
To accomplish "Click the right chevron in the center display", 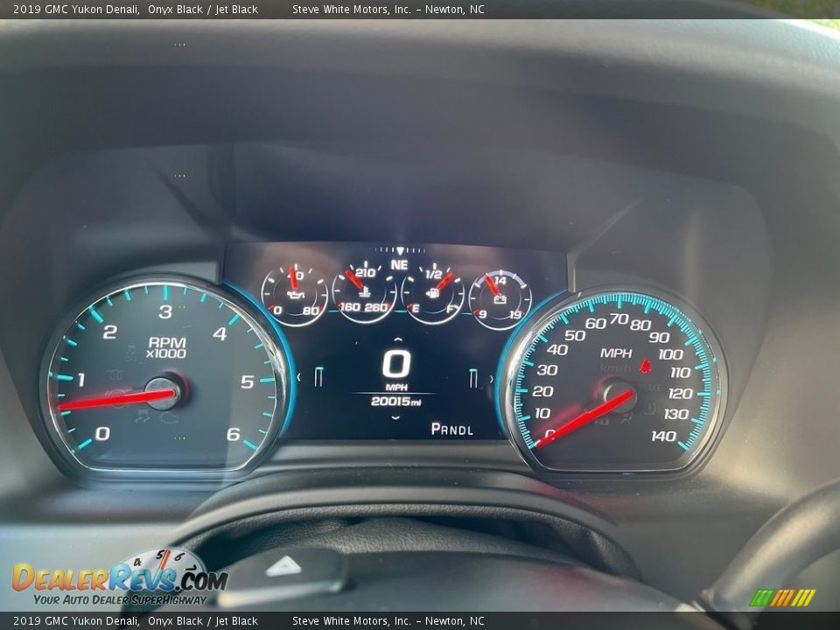I will pyautogui.click(x=491, y=379).
